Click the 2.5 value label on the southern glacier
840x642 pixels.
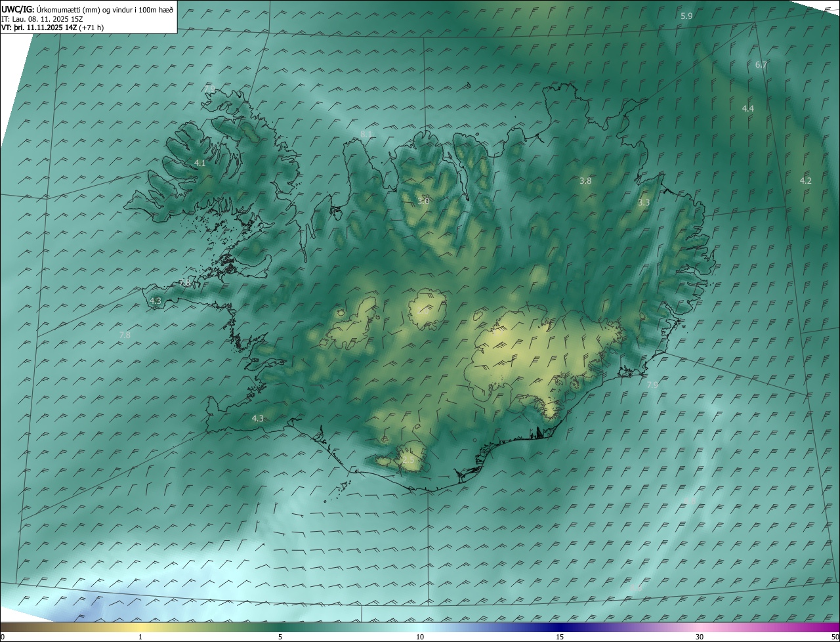[408, 460]
